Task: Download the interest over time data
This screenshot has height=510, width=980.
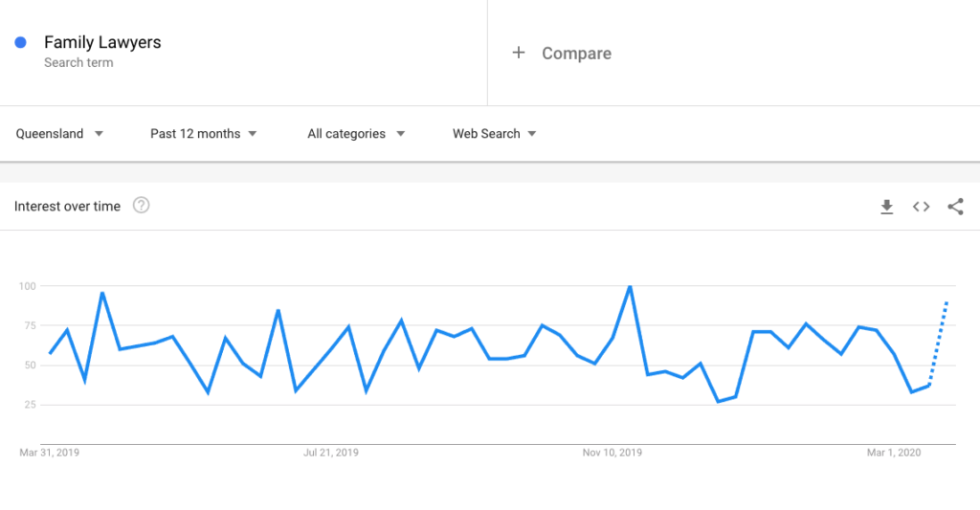Action: pyautogui.click(x=886, y=207)
